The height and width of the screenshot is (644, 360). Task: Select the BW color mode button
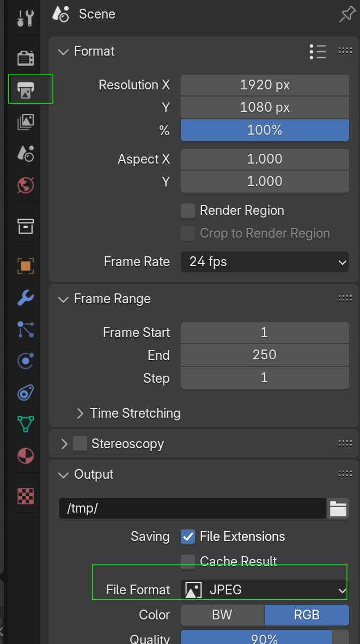coord(222,615)
